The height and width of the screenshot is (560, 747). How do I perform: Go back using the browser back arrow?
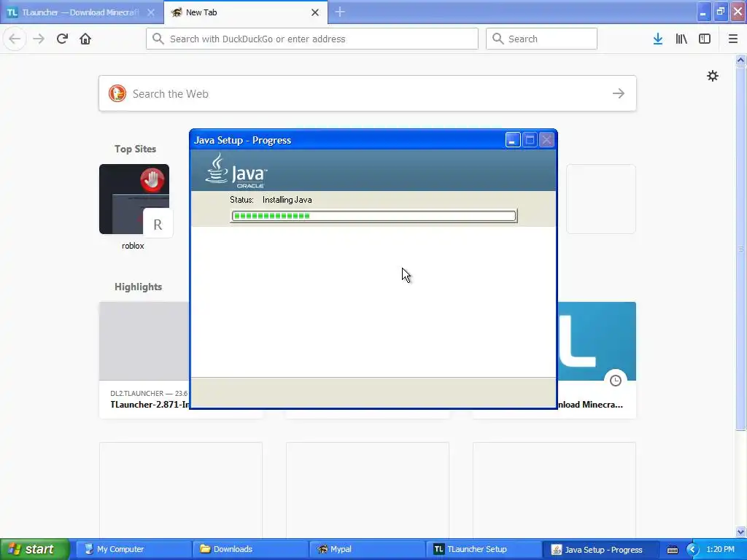coord(15,39)
